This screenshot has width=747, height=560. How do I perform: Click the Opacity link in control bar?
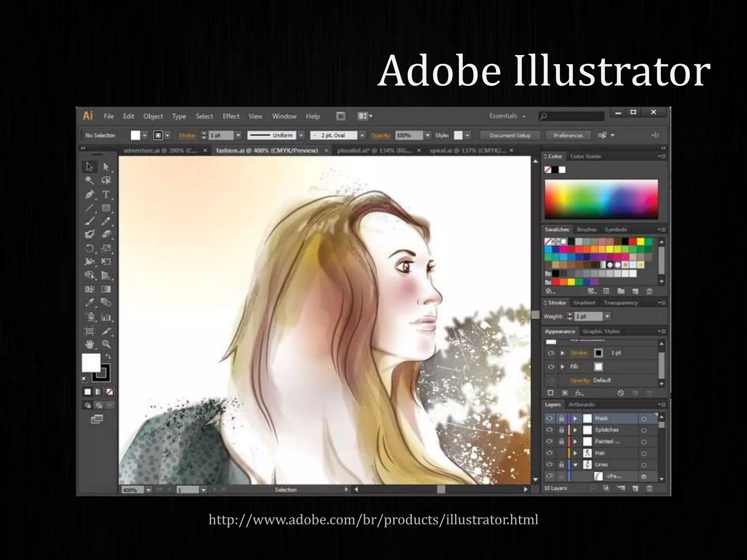381,135
